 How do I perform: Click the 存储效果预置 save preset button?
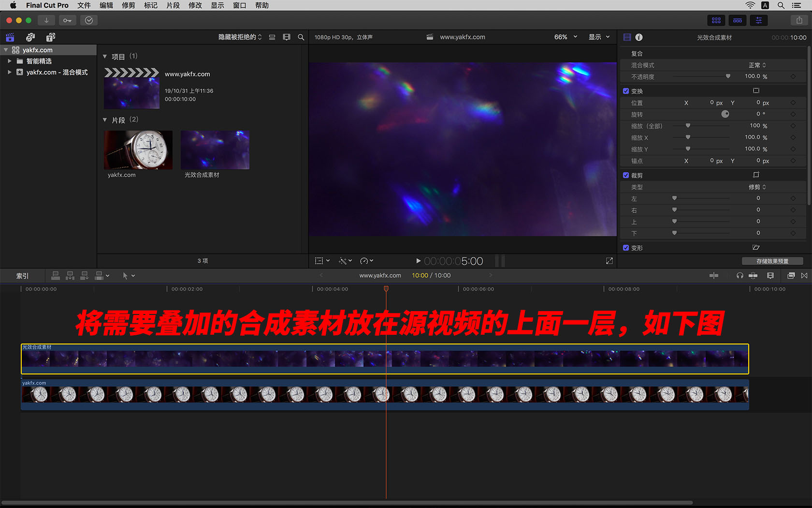pyautogui.click(x=772, y=261)
